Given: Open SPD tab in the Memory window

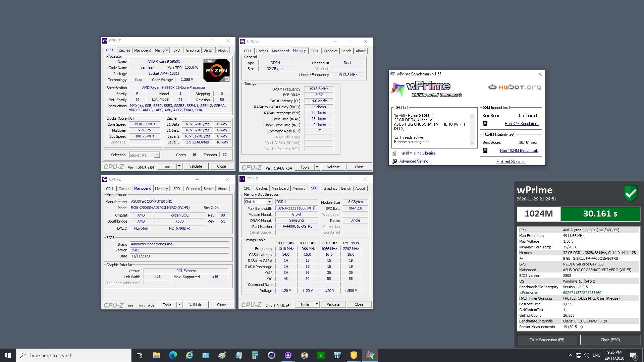Looking at the screenshot, I should [x=314, y=51].
